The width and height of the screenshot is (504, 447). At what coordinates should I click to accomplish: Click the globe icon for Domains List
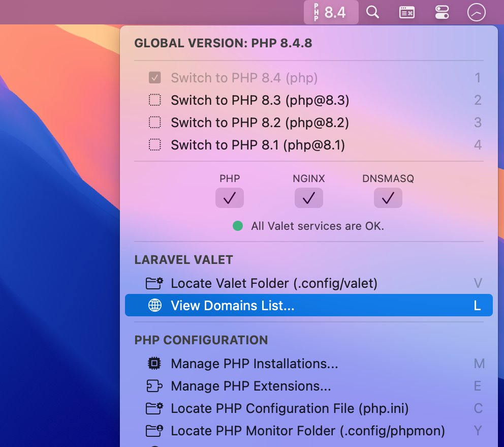[154, 305]
